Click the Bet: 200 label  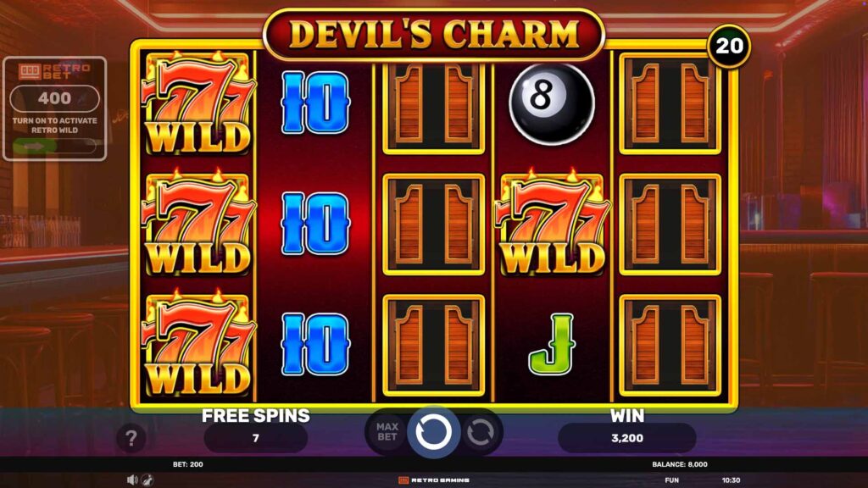pyautogui.click(x=187, y=464)
